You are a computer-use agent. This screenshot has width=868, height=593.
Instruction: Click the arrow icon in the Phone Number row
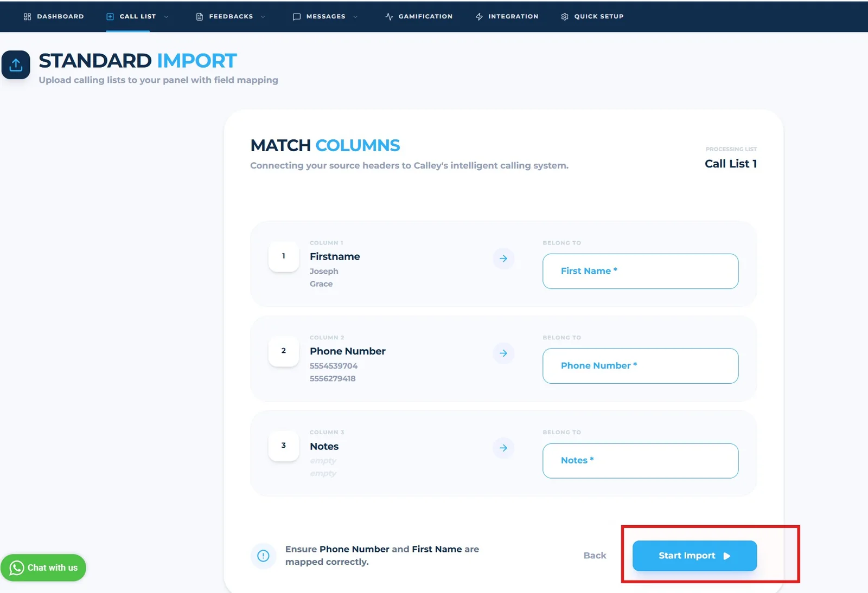(x=503, y=353)
